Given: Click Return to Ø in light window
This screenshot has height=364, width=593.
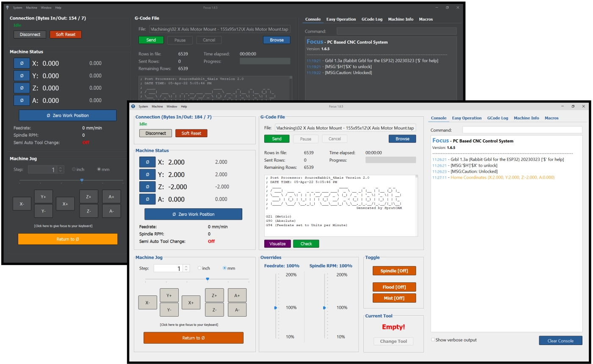Looking at the screenshot, I should tap(194, 338).
